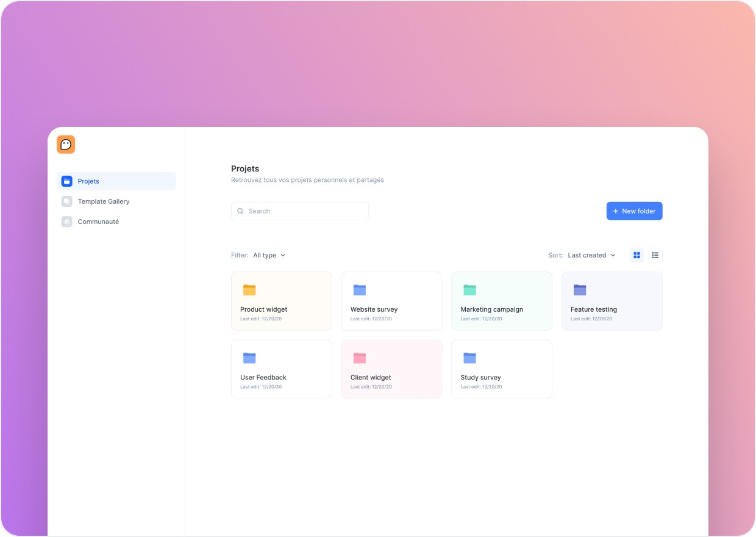
Task: Switch to grid view
Action: pyautogui.click(x=637, y=255)
